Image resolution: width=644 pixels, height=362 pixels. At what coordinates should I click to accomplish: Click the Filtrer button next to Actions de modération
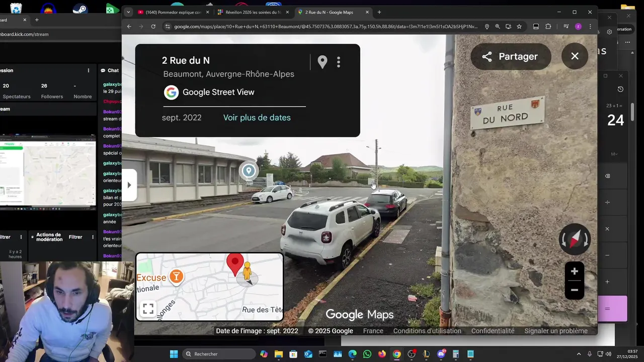coord(75,237)
